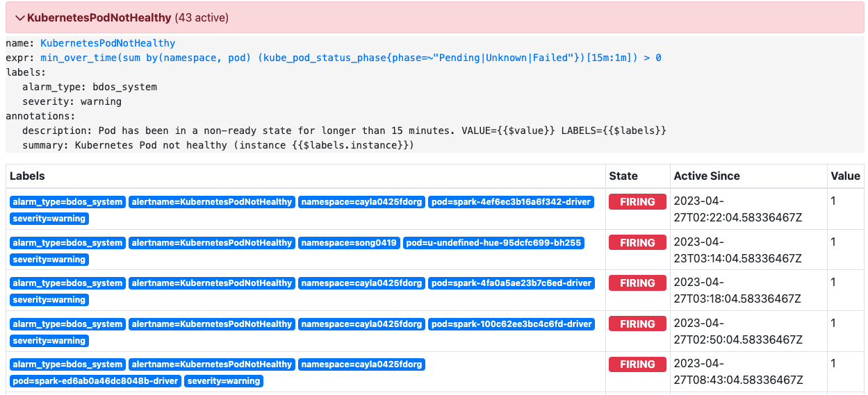Click the Labels column header
Screen dimensions: 868x395
point(27,176)
